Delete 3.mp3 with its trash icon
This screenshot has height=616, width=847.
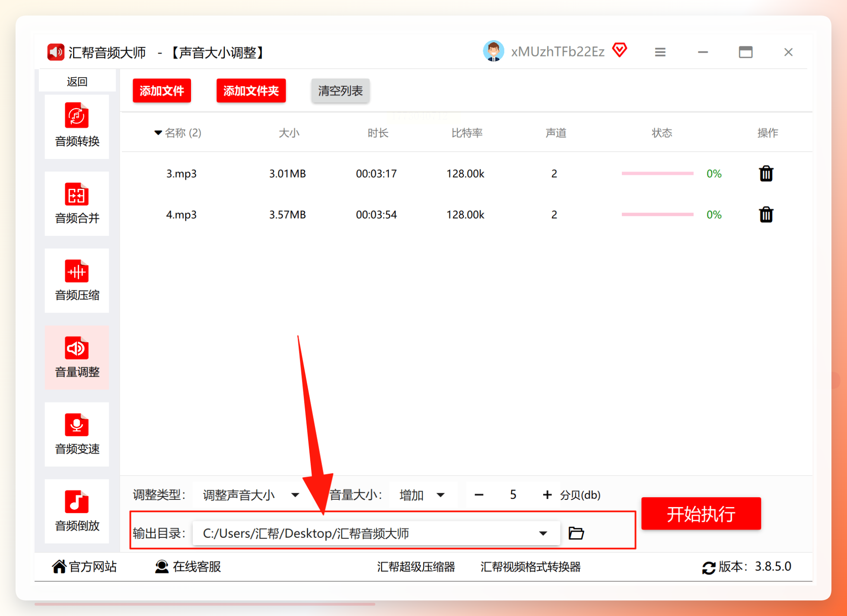click(x=766, y=174)
